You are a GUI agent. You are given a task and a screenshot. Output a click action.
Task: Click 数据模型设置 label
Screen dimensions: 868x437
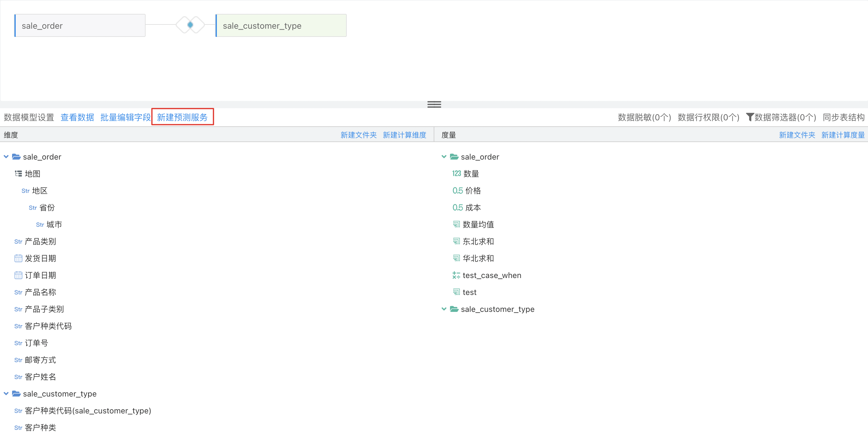point(29,117)
